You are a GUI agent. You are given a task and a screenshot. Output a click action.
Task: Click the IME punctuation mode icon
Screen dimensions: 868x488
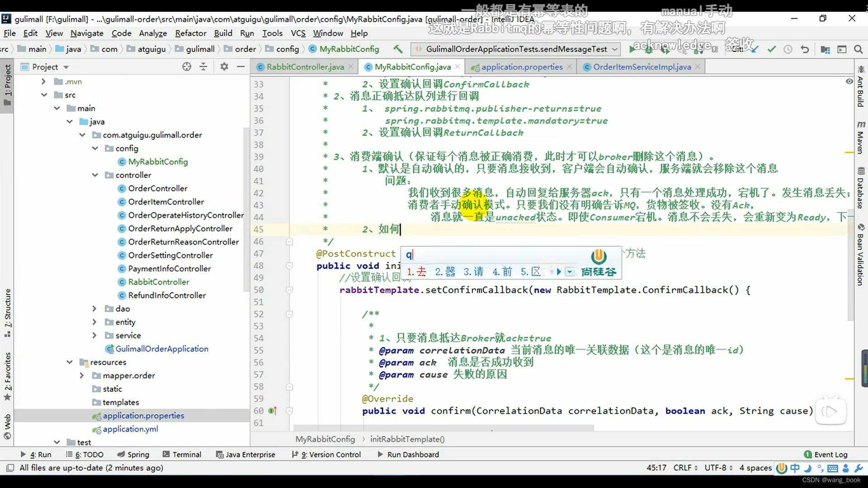tap(820, 468)
